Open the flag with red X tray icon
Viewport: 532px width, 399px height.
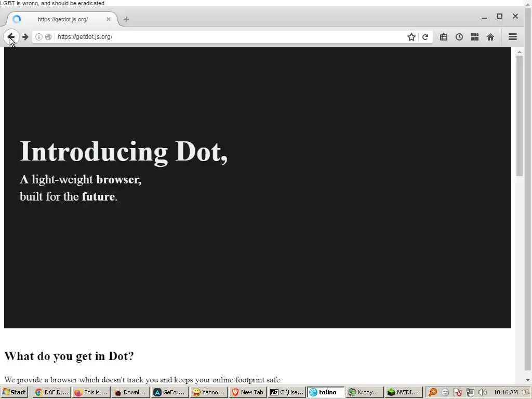[457, 392]
